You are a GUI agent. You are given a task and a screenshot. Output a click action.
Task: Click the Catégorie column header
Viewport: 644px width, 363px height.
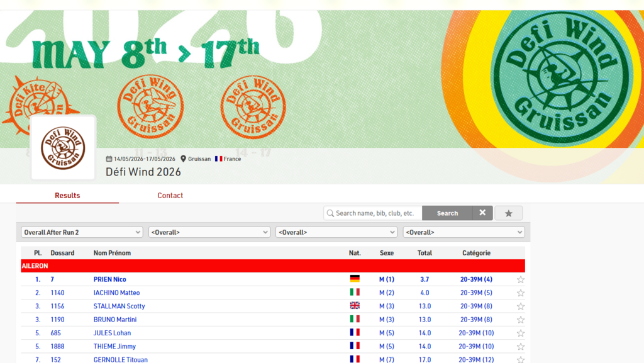477,253
